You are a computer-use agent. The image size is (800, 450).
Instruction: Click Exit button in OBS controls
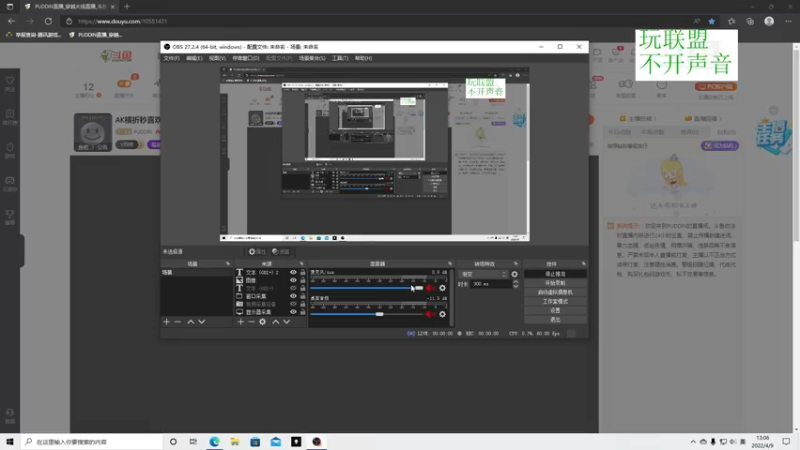click(555, 319)
